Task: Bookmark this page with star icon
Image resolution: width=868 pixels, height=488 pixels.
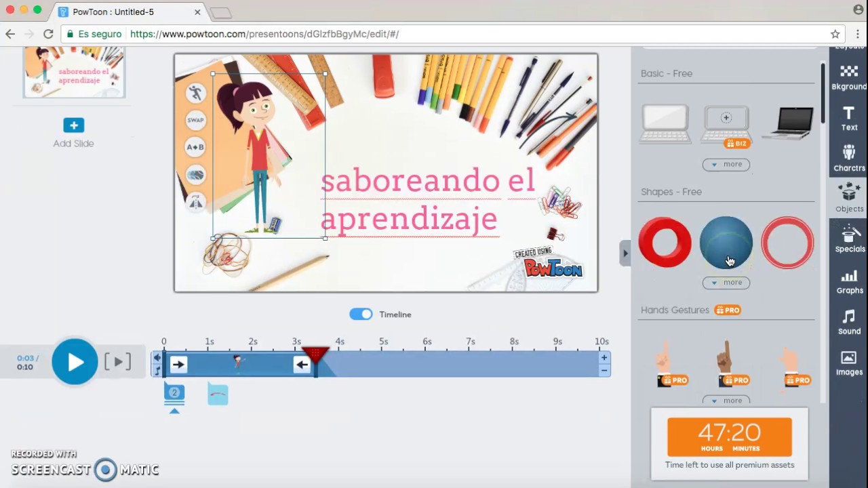Action: pyautogui.click(x=835, y=34)
